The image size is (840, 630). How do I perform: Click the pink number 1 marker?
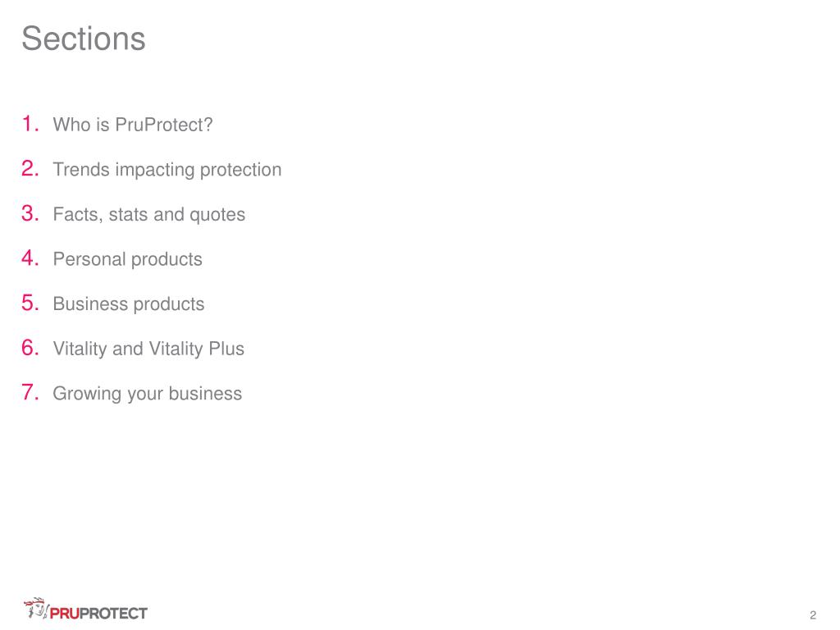point(30,124)
